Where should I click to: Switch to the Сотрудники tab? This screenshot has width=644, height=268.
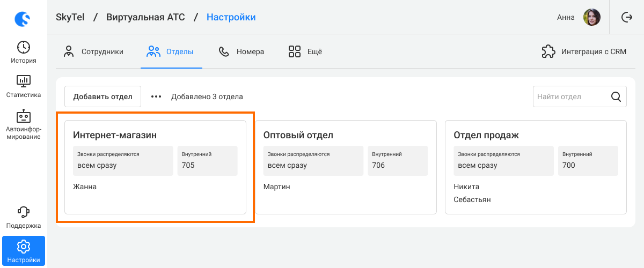pyautogui.click(x=93, y=52)
